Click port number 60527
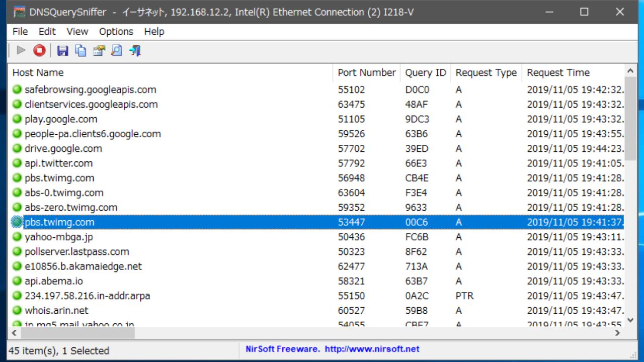This screenshot has width=644, height=362. [351, 310]
